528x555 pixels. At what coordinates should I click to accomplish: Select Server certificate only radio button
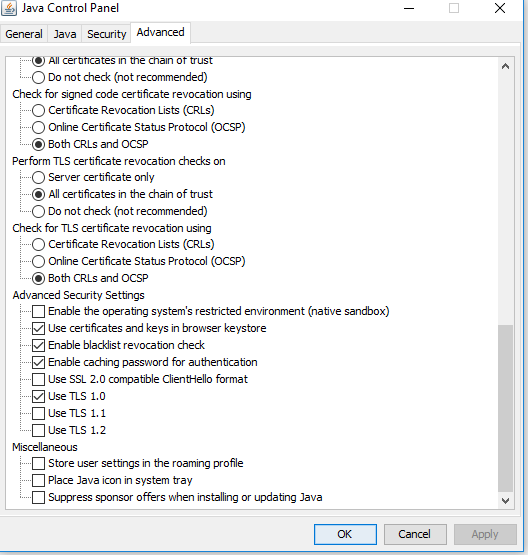[x=38, y=177]
